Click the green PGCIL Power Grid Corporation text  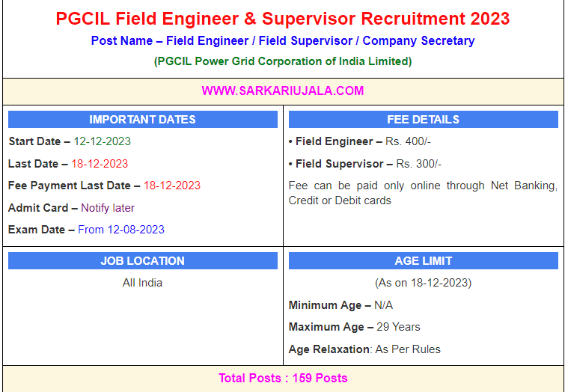(282, 61)
